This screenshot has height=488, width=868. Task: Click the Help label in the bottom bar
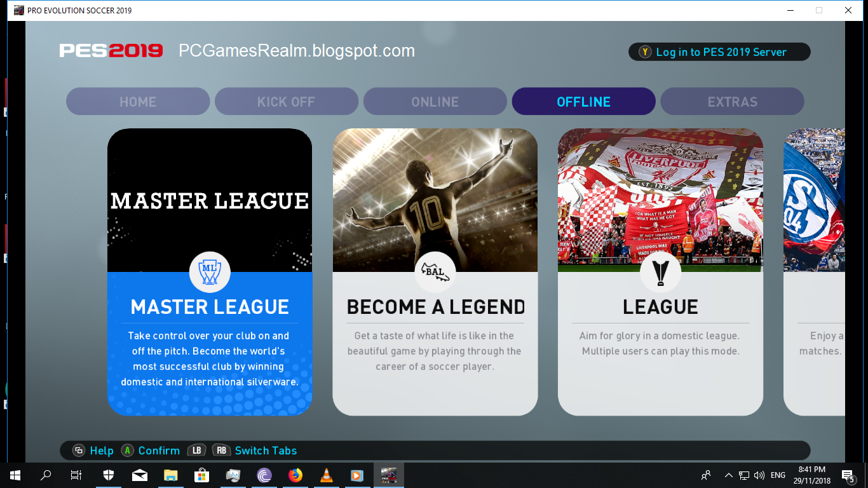[x=102, y=451]
